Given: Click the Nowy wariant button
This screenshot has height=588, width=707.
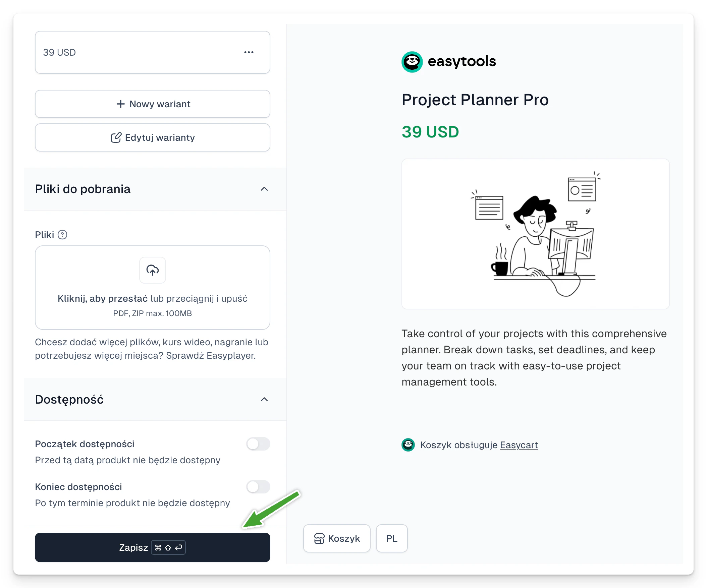Looking at the screenshot, I should (x=153, y=104).
